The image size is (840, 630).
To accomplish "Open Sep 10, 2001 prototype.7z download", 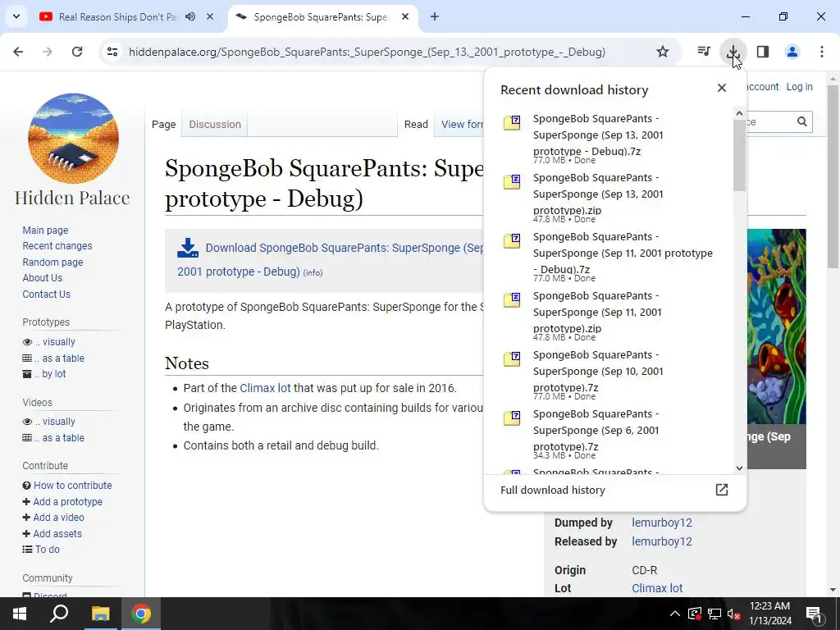I will click(615, 375).
